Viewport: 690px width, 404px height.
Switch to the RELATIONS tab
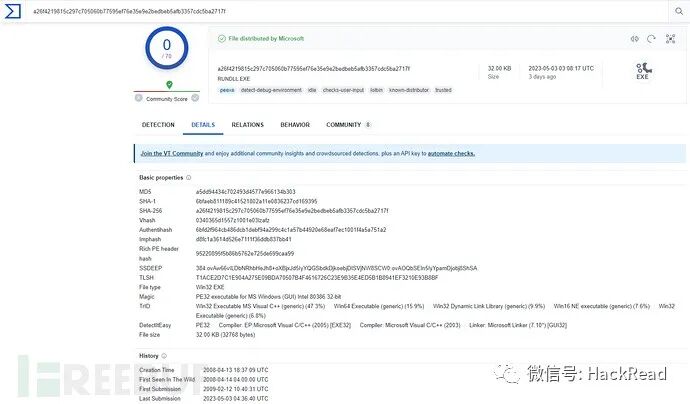247,125
